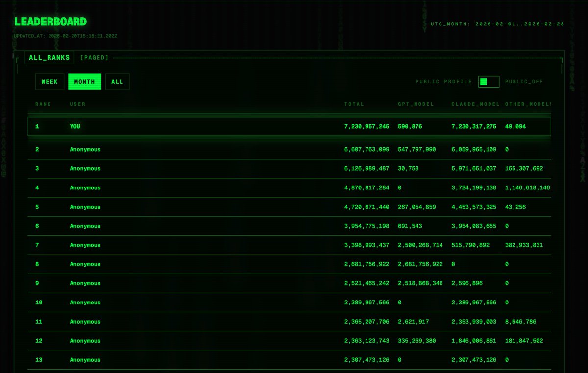
Task: Click the UTC_MONTH date range text
Action: tap(497, 24)
